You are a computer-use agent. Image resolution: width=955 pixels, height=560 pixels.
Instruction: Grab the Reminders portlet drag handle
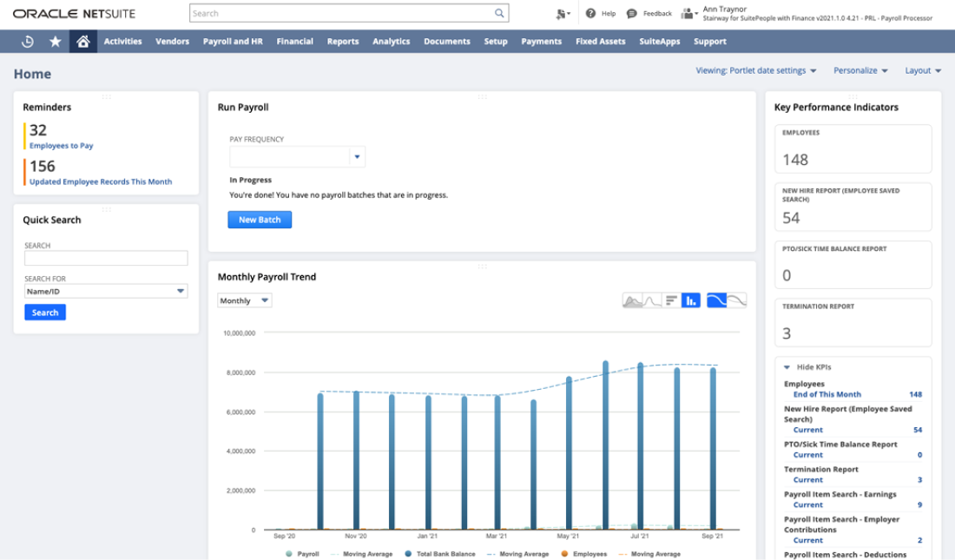point(107,96)
